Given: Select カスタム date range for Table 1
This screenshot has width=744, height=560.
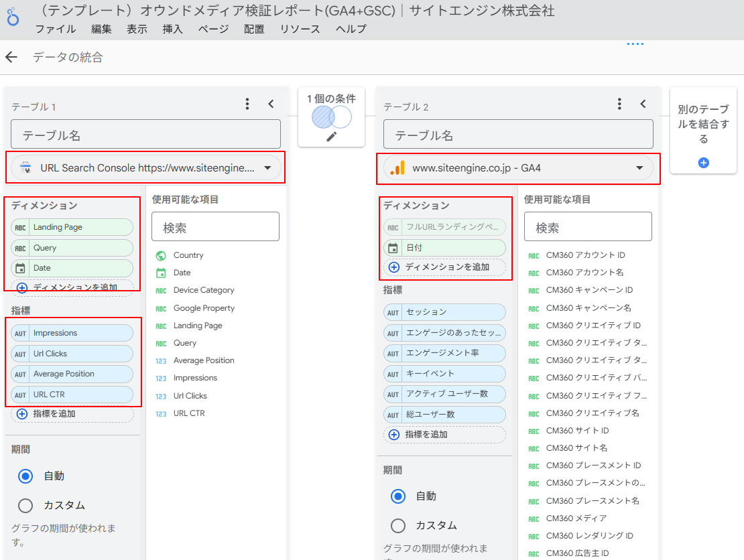Looking at the screenshot, I should pos(25,506).
